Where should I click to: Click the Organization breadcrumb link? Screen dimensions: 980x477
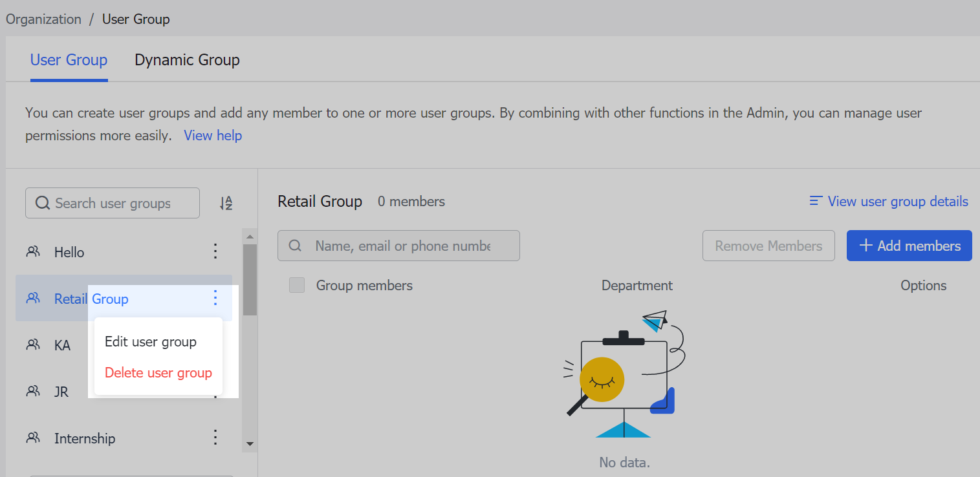43,19
